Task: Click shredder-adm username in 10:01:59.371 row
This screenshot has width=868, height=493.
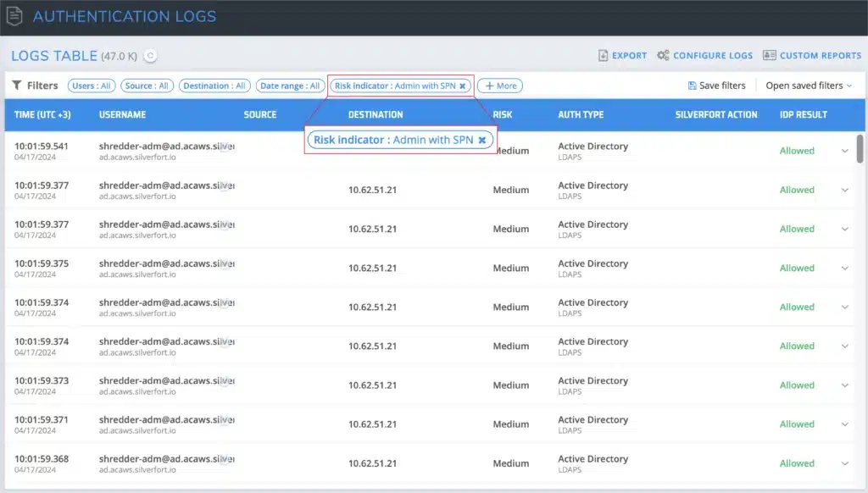Action: click(167, 419)
